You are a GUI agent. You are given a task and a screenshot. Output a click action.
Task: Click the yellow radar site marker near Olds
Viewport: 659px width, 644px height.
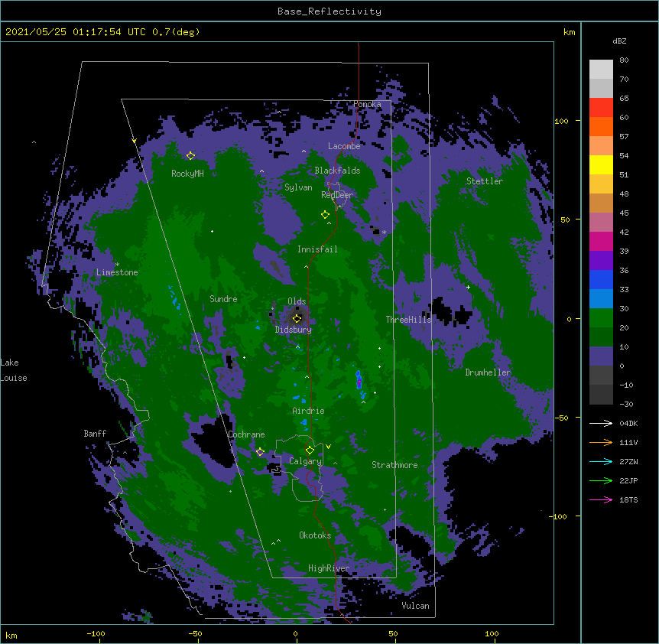click(297, 318)
